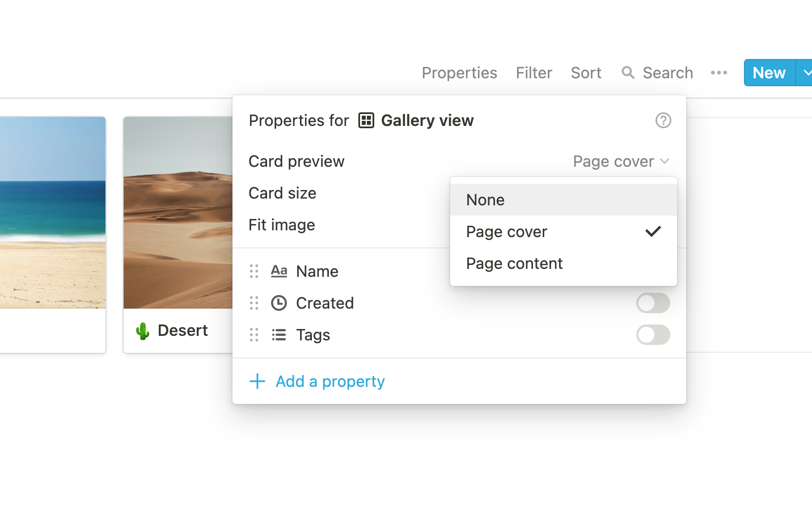Click Add a property link
Viewport: 812px width, 531px height.
[330, 381]
